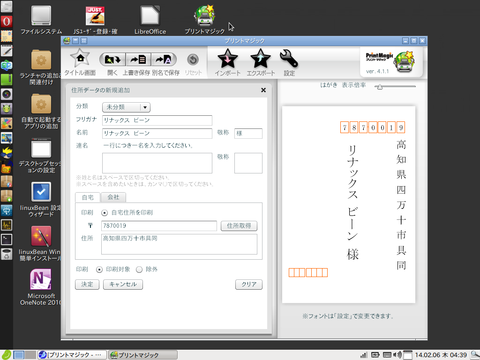
Task: Click the クリア button
Action: coord(249,284)
